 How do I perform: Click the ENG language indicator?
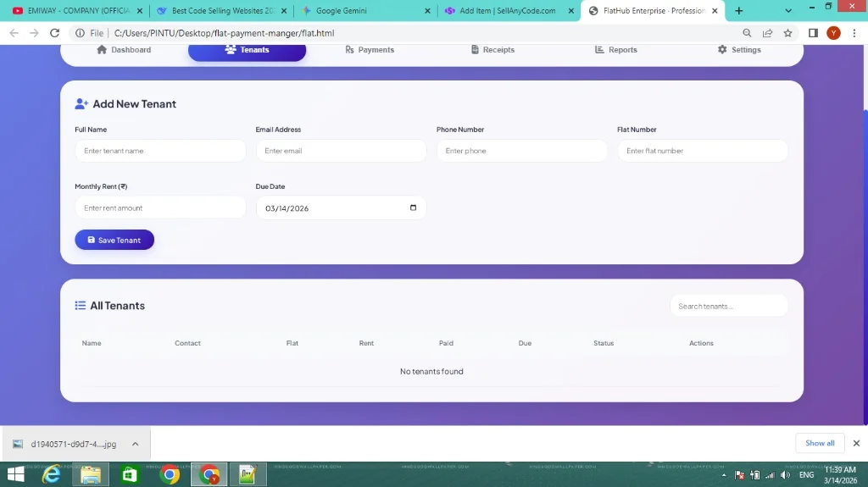(807, 475)
